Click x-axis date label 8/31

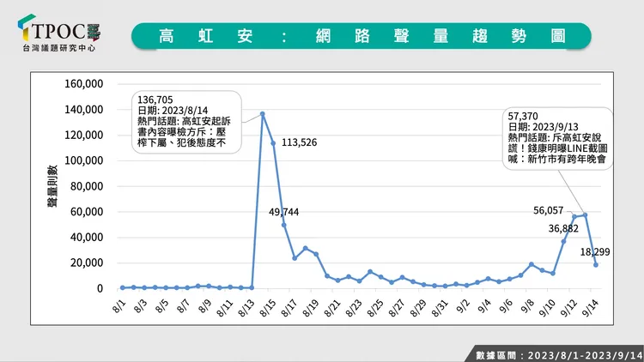pos(439,308)
